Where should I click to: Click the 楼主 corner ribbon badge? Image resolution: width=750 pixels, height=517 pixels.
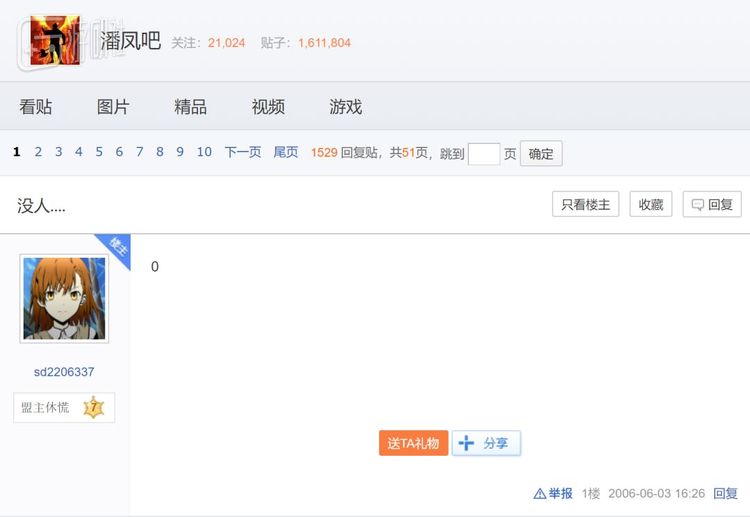[116, 248]
